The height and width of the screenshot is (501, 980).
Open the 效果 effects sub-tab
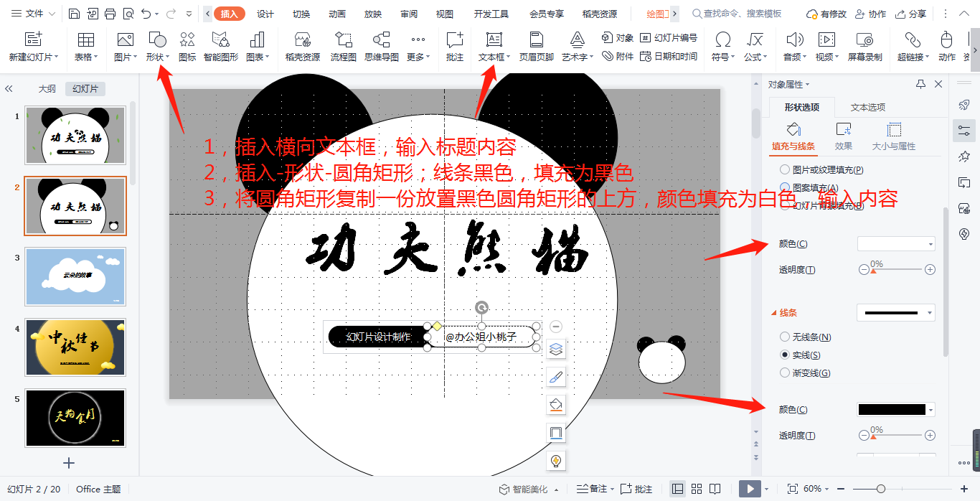[844, 136]
